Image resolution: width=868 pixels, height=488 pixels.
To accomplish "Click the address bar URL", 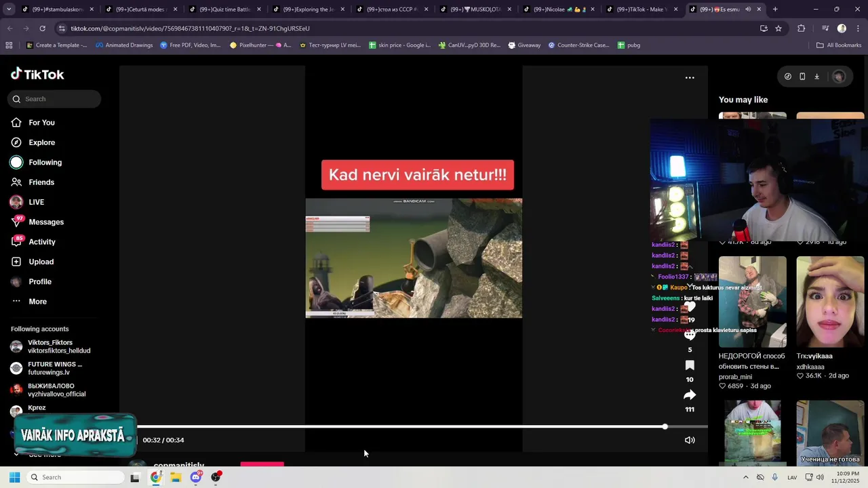I will [190, 28].
